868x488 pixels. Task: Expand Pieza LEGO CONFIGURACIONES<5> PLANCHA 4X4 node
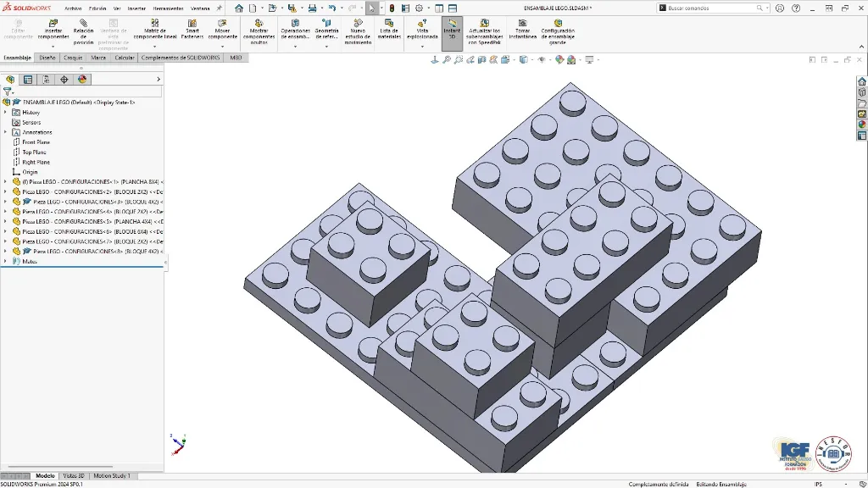[6, 221]
